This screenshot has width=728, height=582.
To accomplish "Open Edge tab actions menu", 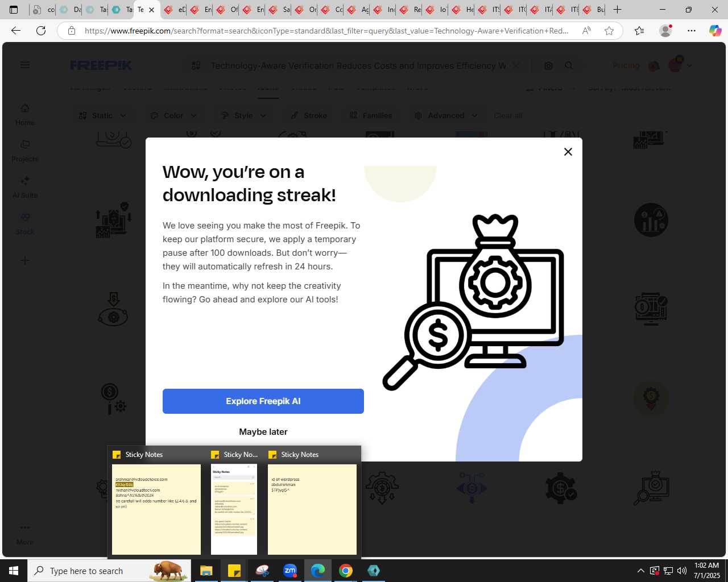I will (x=14, y=10).
